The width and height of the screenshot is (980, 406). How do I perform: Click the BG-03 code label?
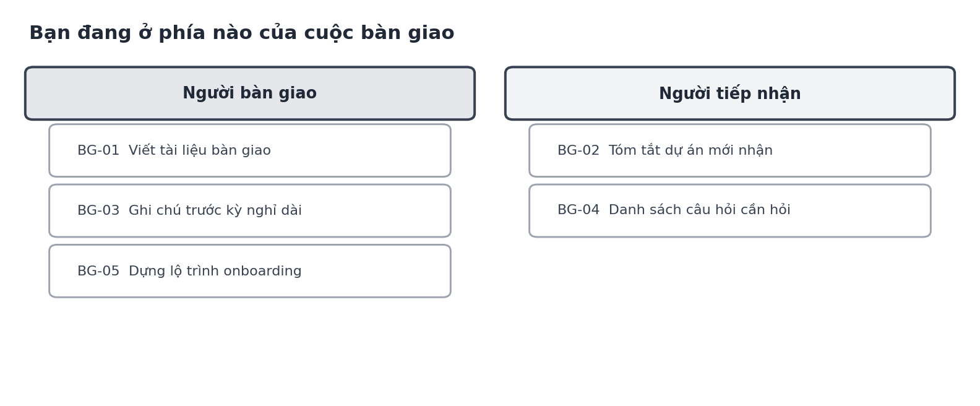pyautogui.click(x=98, y=211)
